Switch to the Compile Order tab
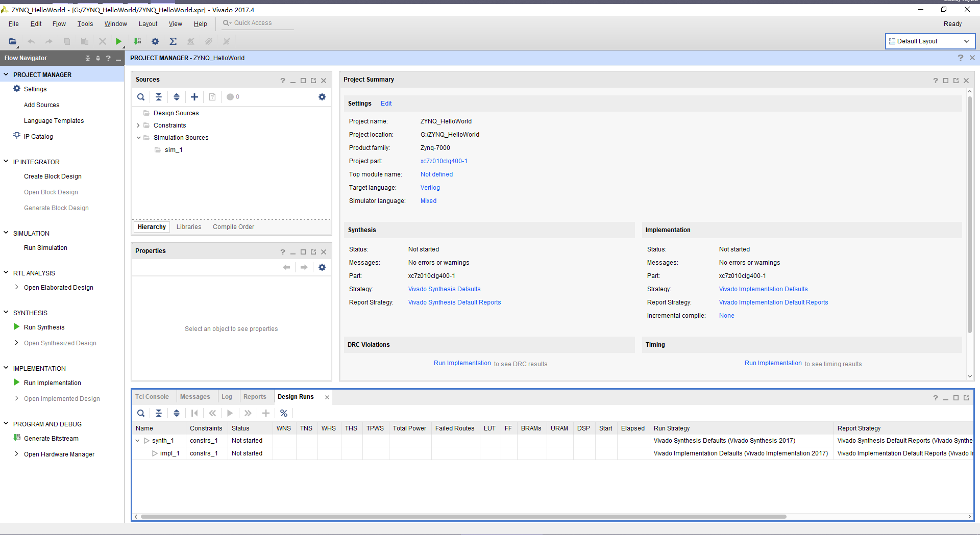The height and width of the screenshot is (535, 980). point(234,227)
